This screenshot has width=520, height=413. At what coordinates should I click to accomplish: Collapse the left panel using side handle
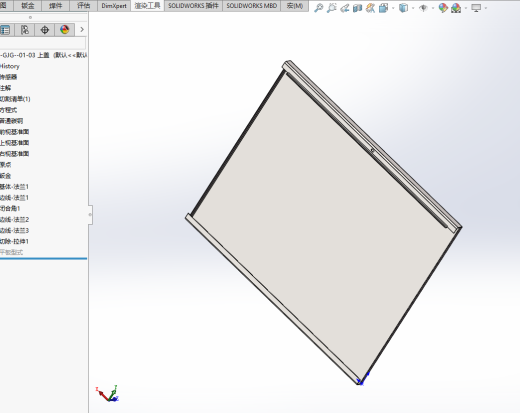click(x=90, y=215)
